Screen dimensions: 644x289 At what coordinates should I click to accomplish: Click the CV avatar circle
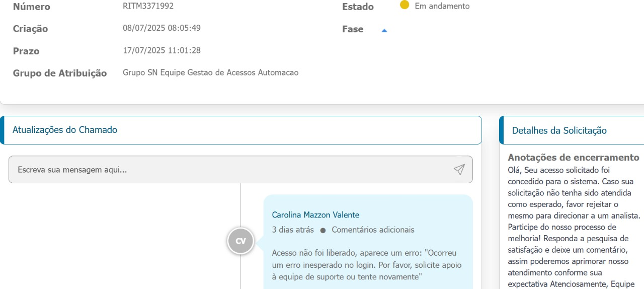point(240,241)
